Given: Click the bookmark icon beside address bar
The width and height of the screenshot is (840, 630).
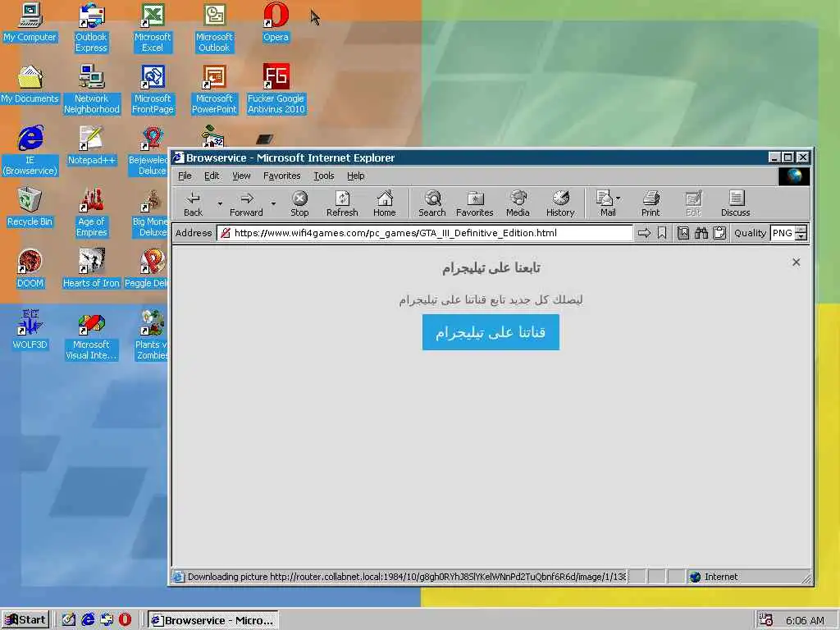Looking at the screenshot, I should click(x=662, y=233).
